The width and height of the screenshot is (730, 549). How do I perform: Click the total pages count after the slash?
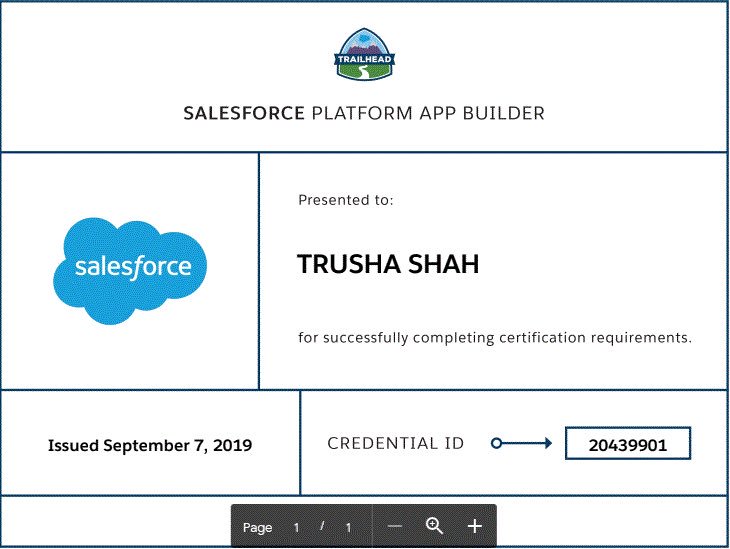[x=348, y=528]
